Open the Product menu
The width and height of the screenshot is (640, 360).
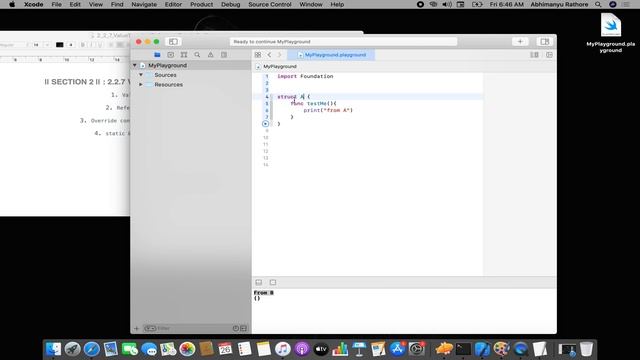201,4
